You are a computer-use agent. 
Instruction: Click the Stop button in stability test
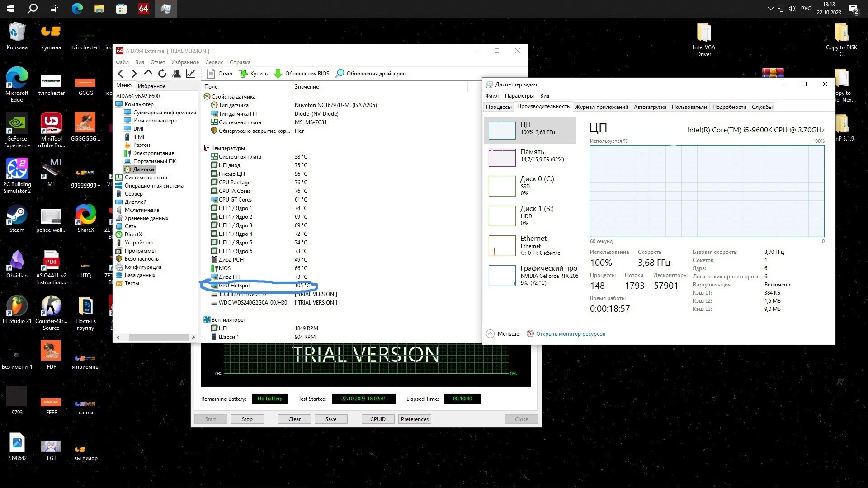[247, 419]
